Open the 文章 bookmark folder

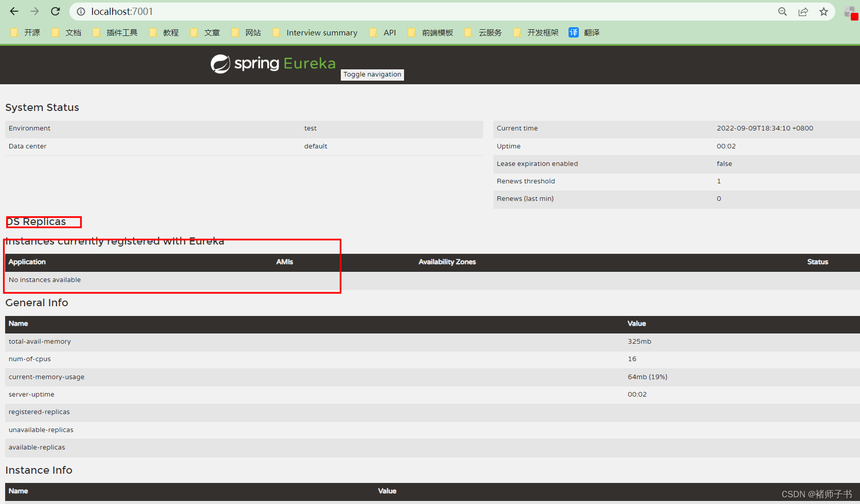[x=205, y=32]
